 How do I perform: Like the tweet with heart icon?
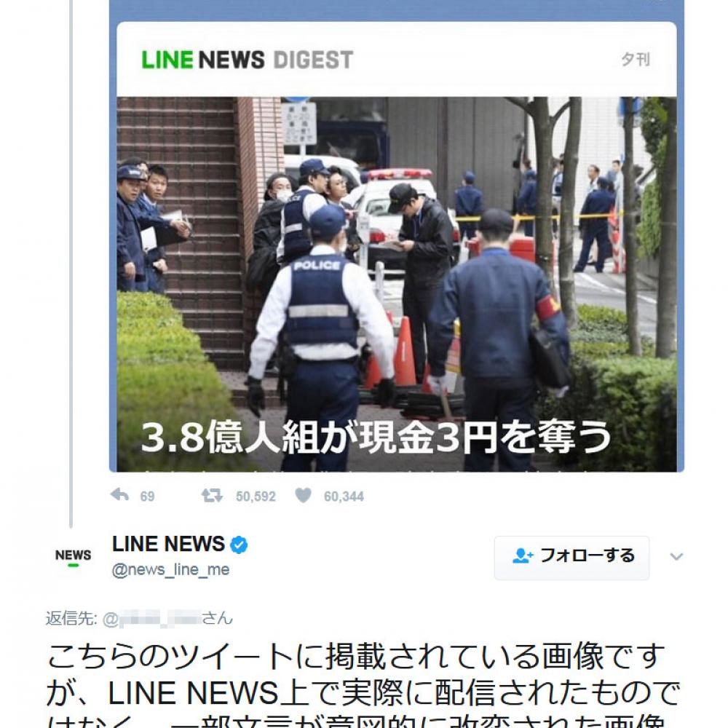coord(303,496)
